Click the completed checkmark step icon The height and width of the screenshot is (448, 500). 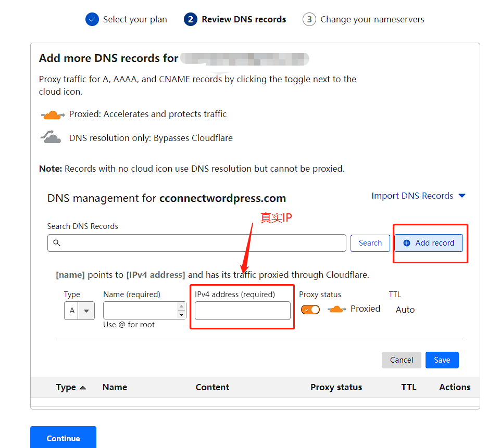92,19
